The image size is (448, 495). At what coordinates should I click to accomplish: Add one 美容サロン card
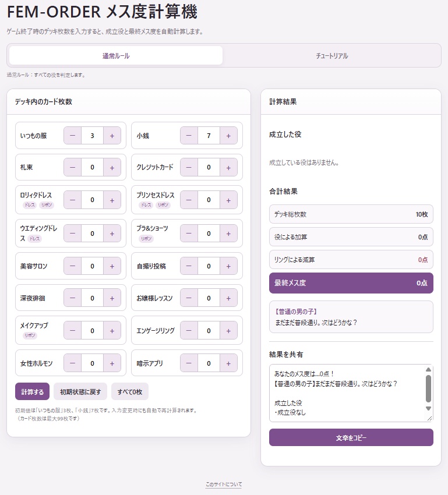(112, 266)
